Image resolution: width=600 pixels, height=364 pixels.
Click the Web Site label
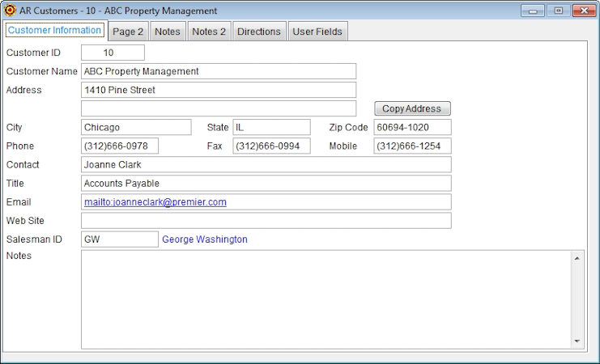[25, 221]
